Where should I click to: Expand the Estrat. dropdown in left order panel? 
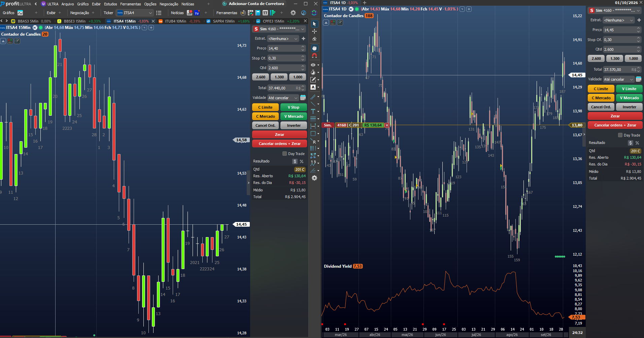[x=283, y=39]
